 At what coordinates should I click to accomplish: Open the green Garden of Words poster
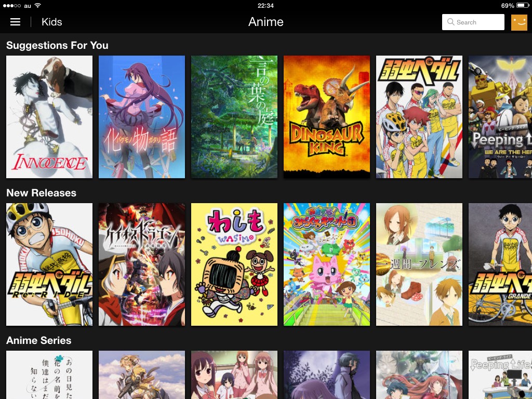tap(234, 117)
